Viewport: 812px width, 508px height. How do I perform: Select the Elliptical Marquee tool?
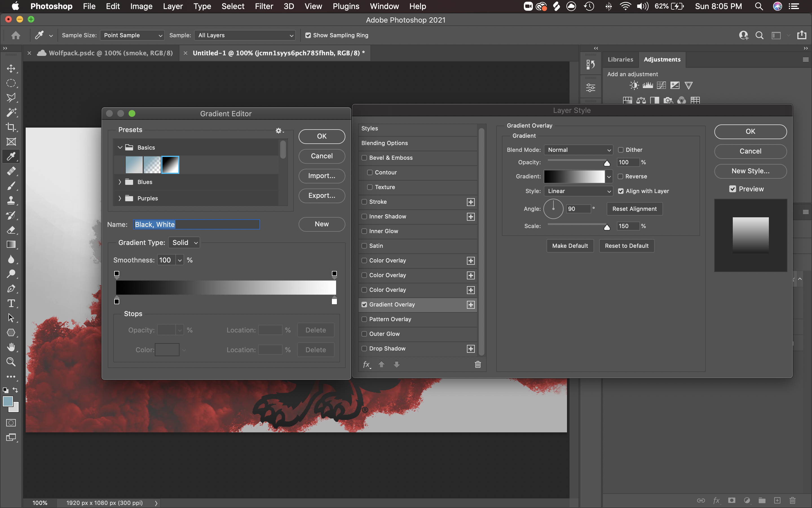click(11, 83)
